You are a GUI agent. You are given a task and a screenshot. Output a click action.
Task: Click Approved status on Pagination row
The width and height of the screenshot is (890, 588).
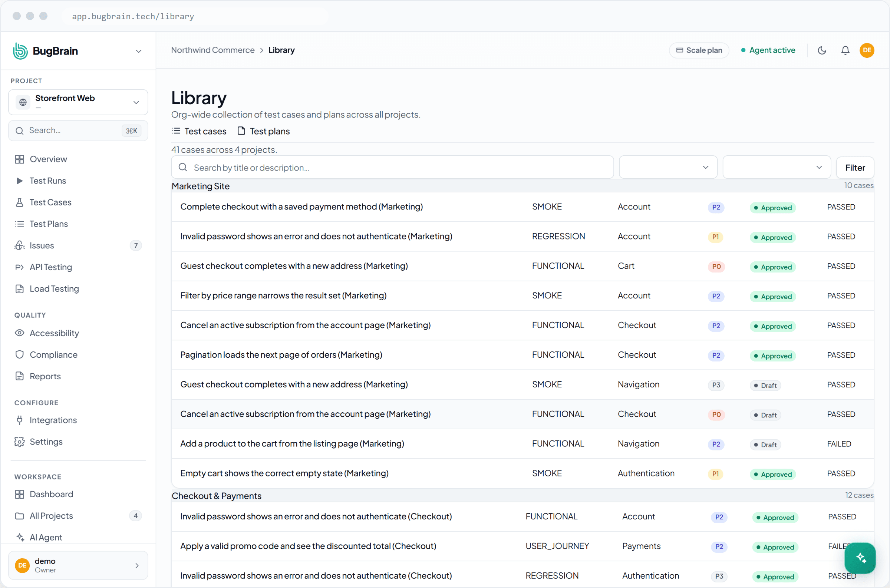point(772,356)
